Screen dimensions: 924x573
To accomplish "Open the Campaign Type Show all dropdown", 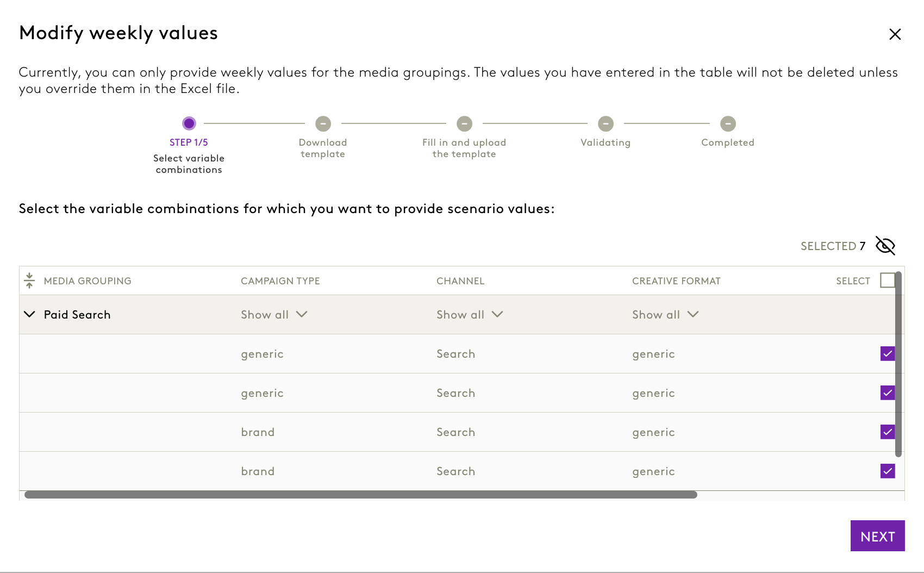I will (274, 315).
